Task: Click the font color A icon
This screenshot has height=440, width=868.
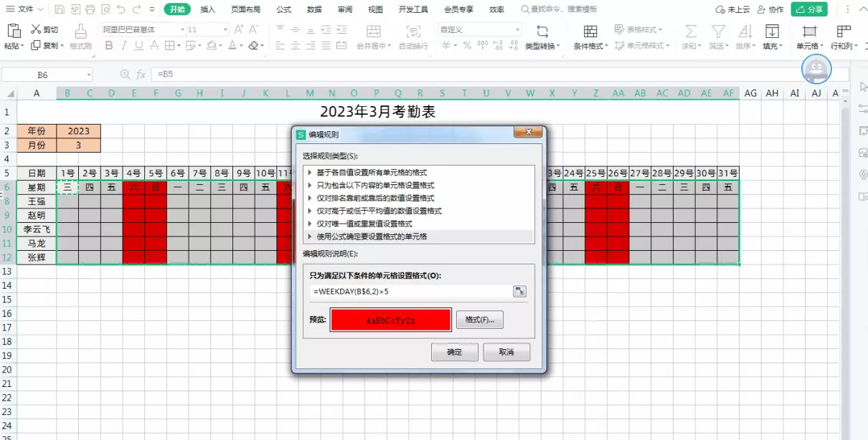Action: tap(233, 45)
